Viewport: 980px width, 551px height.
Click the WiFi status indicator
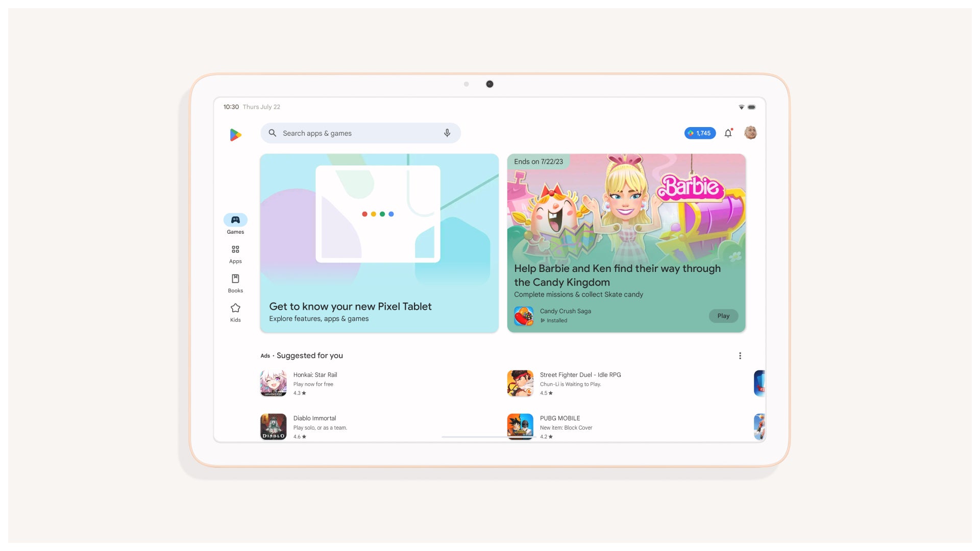(x=742, y=107)
